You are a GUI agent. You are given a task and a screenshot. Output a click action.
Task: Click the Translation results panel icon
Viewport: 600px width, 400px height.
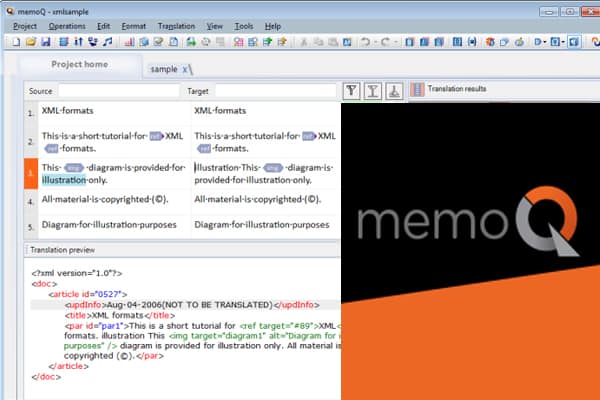(x=418, y=90)
